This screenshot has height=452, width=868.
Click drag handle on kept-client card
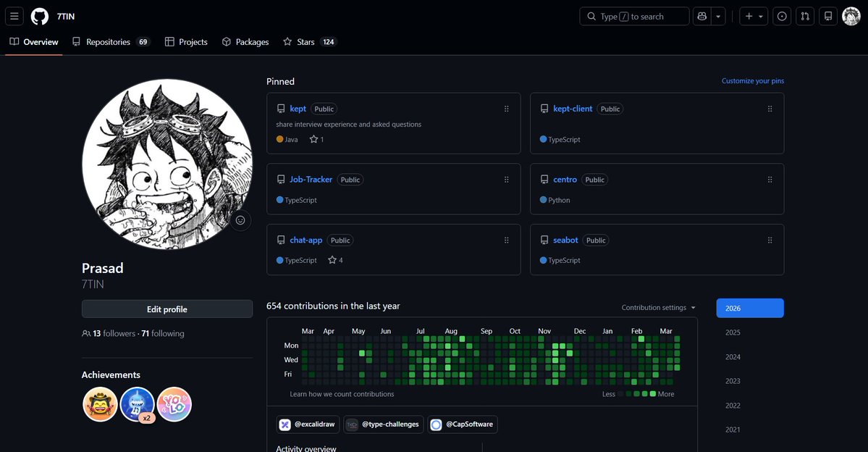[770, 109]
